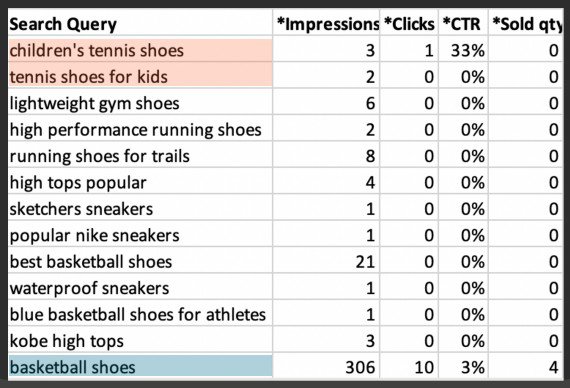The width and height of the screenshot is (570, 388).
Task: Select the Search Query header cell
Action: point(140,23)
